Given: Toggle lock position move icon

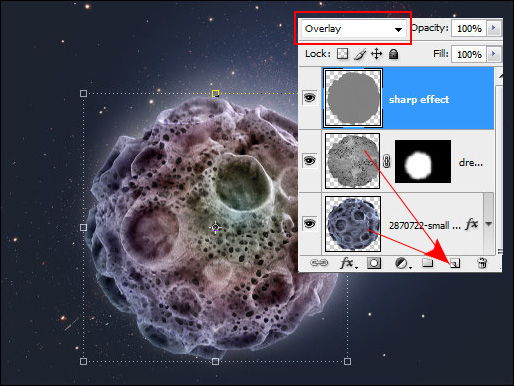Looking at the screenshot, I should click(377, 54).
